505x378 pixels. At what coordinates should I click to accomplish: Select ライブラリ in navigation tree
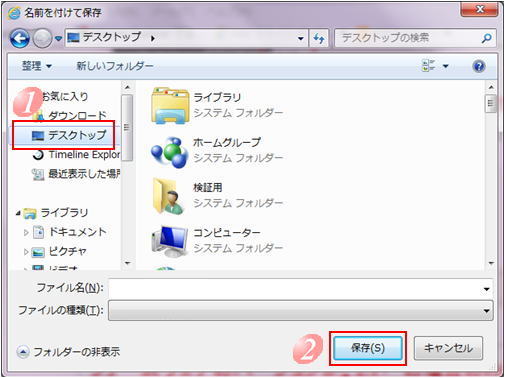pyautogui.click(x=64, y=213)
